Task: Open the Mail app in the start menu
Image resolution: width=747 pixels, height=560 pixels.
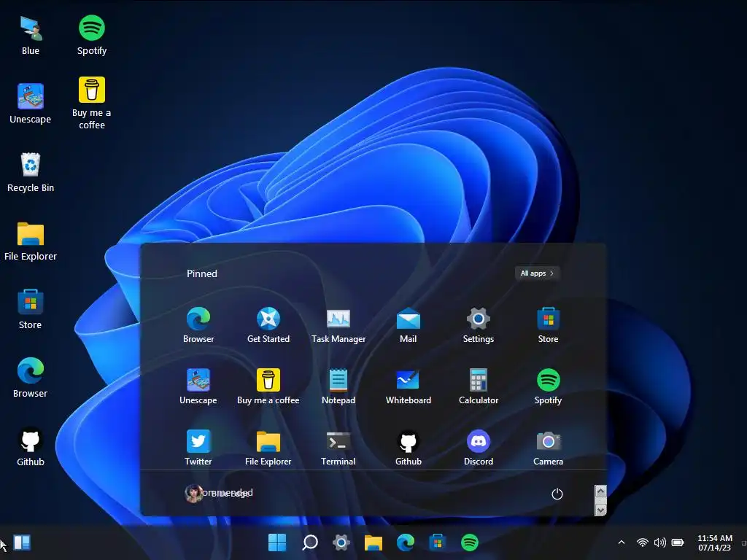Action: (x=409, y=326)
